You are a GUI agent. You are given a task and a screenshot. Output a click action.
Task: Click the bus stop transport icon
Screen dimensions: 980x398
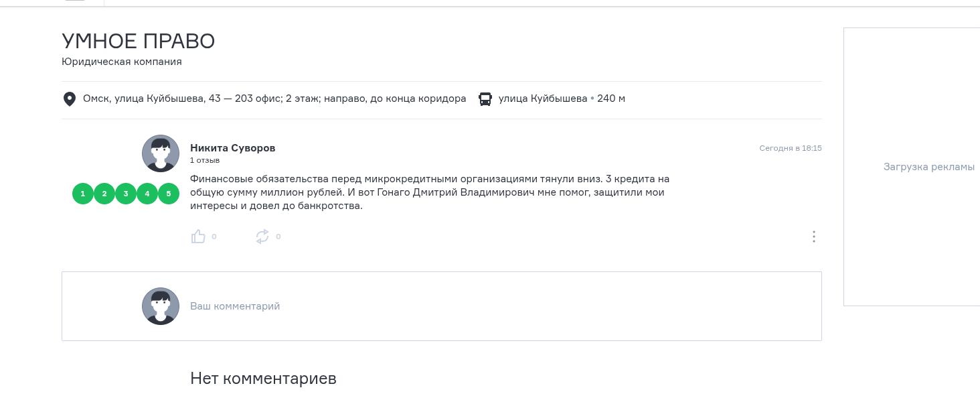click(x=485, y=99)
